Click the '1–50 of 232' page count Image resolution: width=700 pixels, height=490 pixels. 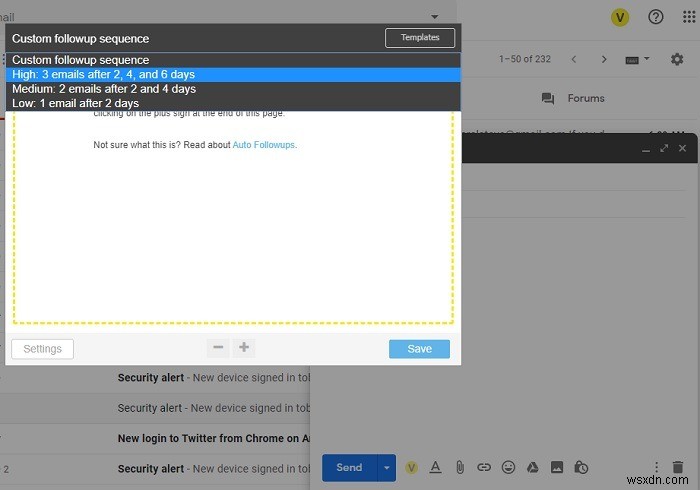[525, 59]
